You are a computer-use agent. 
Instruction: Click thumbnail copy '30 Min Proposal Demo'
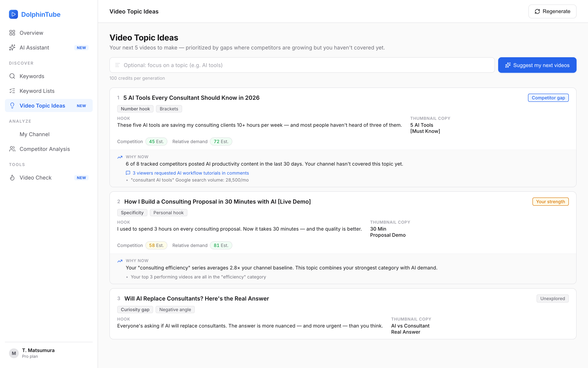[388, 232]
